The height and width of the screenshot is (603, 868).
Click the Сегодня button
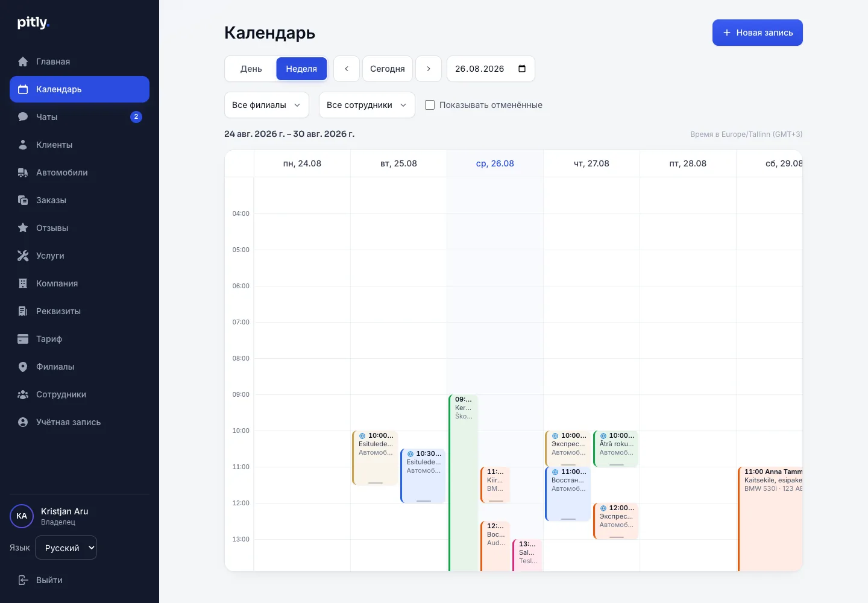click(388, 69)
